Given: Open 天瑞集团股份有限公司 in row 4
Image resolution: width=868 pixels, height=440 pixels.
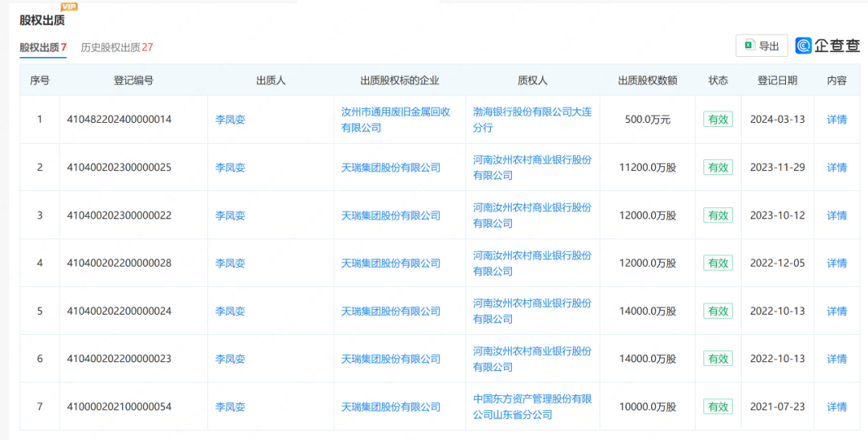Looking at the screenshot, I should pos(391,263).
